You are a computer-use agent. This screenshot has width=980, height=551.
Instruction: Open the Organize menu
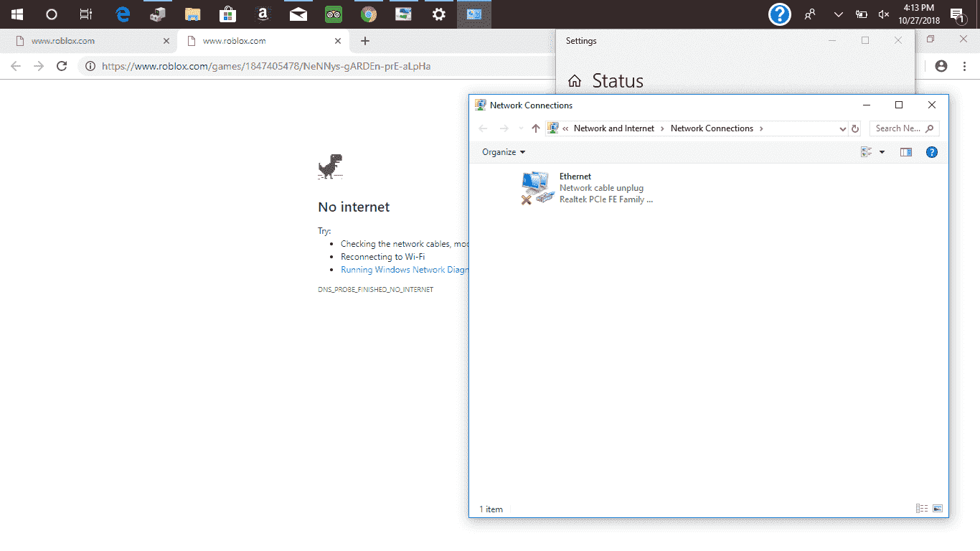pos(504,152)
